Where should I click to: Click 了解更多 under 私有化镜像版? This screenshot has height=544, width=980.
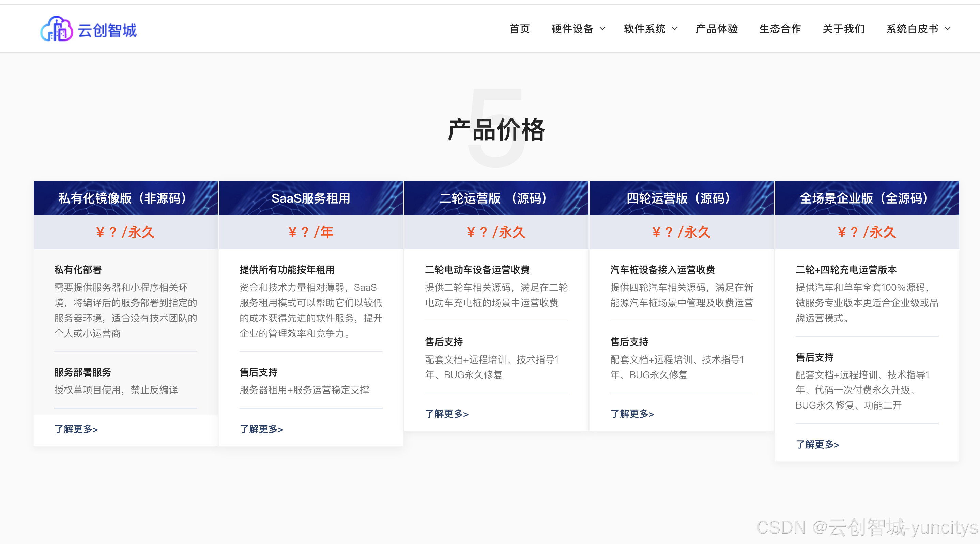[76, 429]
